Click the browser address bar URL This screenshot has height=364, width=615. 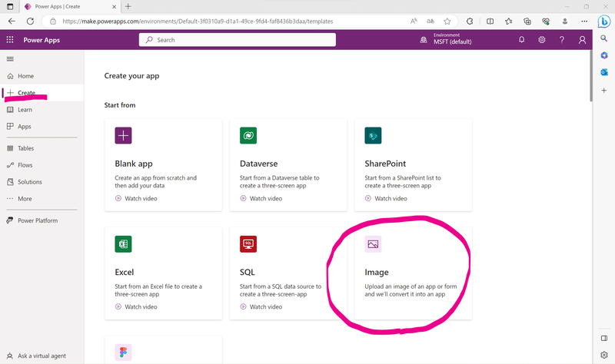pyautogui.click(x=198, y=22)
